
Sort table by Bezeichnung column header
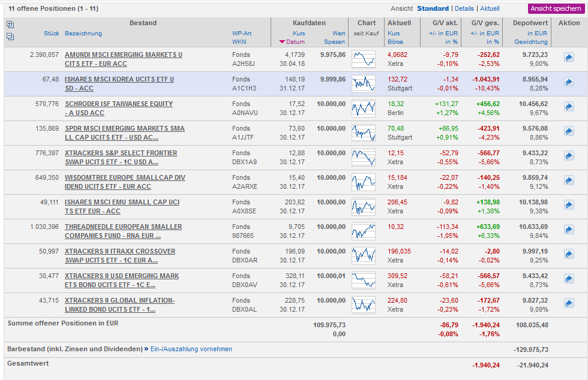83,34
